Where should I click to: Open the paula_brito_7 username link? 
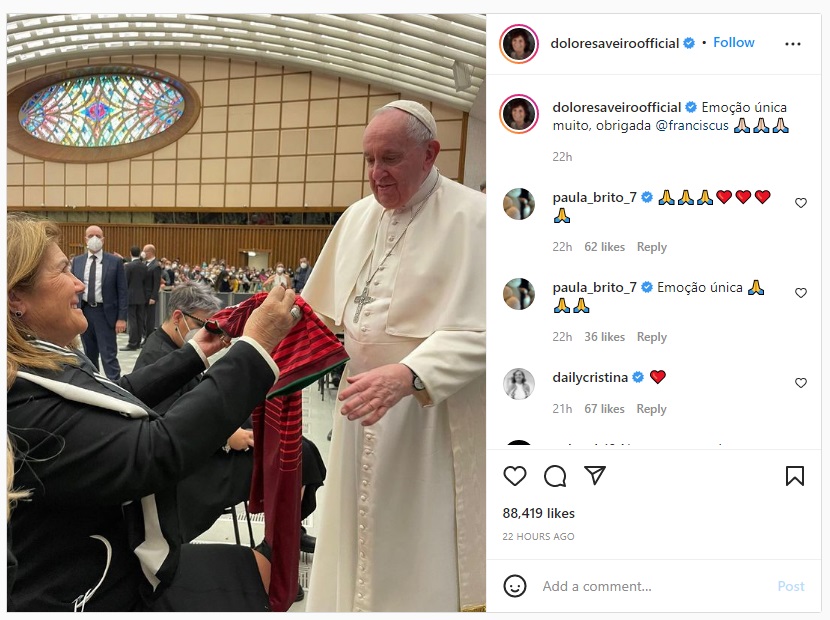click(x=594, y=197)
